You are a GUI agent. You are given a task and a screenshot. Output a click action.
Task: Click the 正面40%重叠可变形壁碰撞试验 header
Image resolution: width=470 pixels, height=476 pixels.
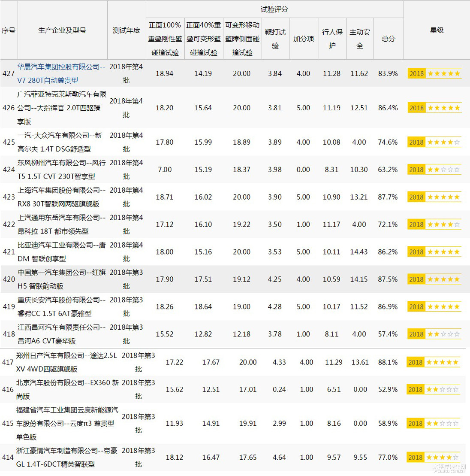tap(203, 39)
